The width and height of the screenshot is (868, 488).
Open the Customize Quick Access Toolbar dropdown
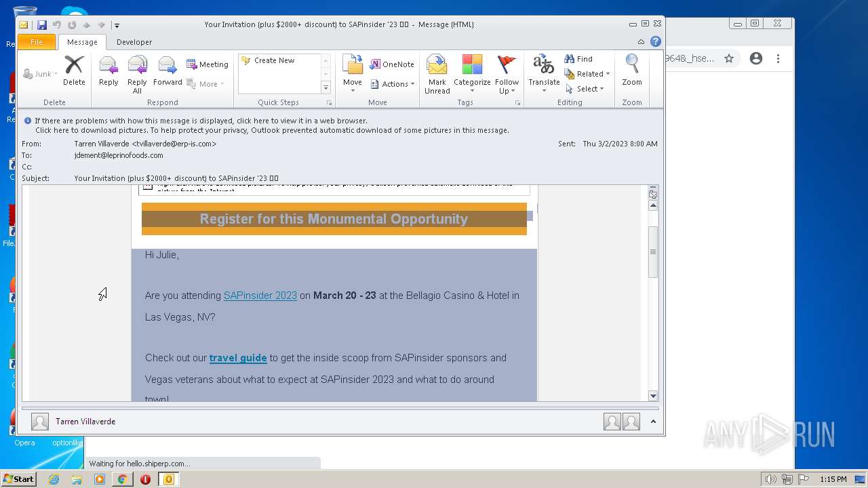click(x=117, y=25)
